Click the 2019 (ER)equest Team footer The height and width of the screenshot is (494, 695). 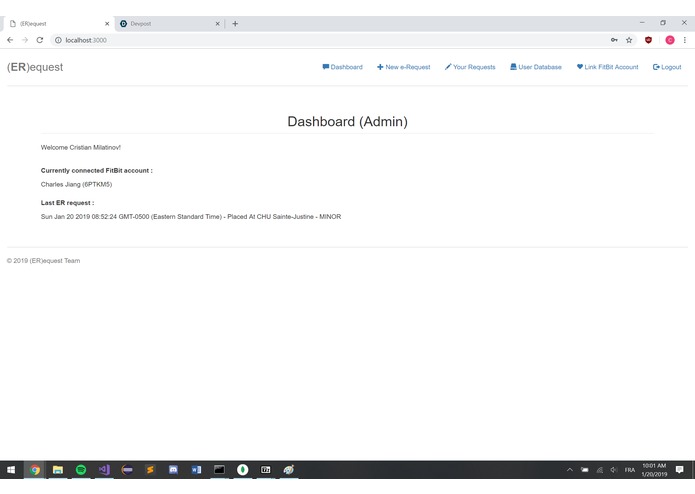pos(43,261)
